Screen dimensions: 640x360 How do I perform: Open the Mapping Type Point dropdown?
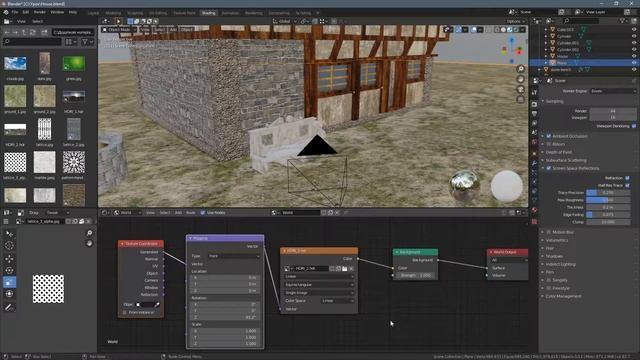[234, 256]
